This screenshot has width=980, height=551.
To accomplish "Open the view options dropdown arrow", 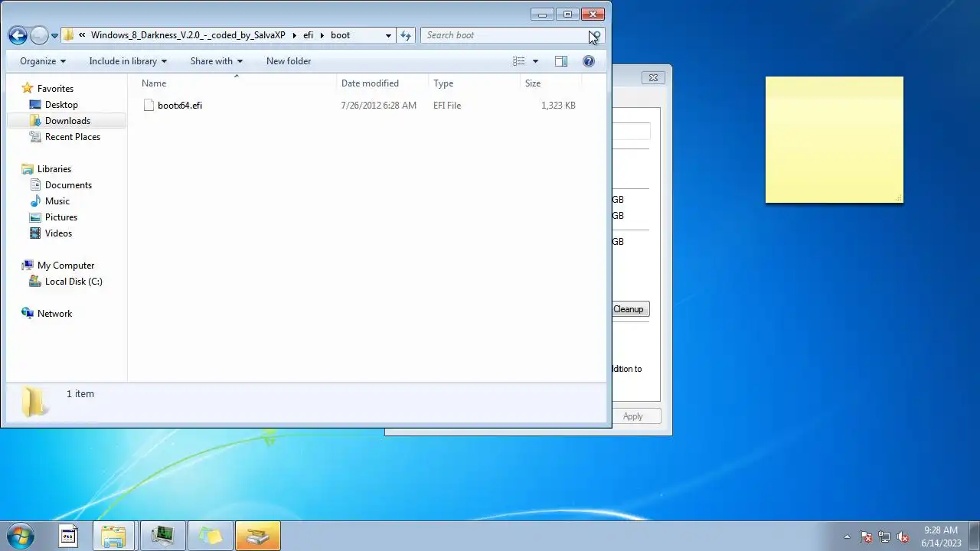I will (x=535, y=61).
